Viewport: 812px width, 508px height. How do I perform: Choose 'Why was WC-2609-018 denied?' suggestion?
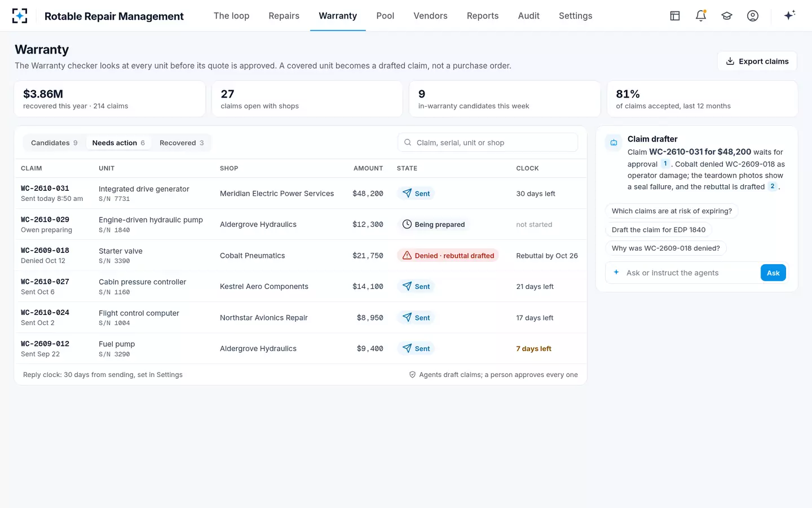[666, 248]
